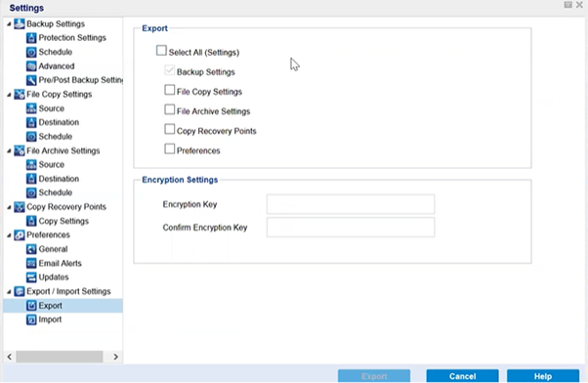Click the Advanced settings icon
This screenshot has height=383, width=588.
[31, 66]
